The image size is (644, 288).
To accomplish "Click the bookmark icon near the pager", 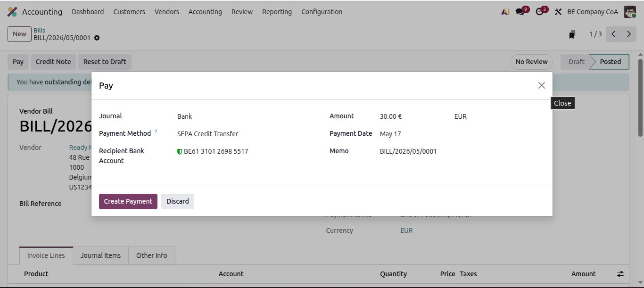I will click(572, 34).
